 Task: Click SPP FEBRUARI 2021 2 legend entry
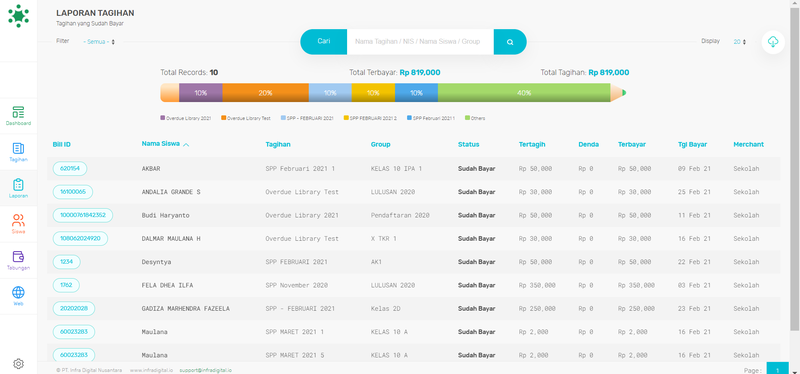(370, 118)
